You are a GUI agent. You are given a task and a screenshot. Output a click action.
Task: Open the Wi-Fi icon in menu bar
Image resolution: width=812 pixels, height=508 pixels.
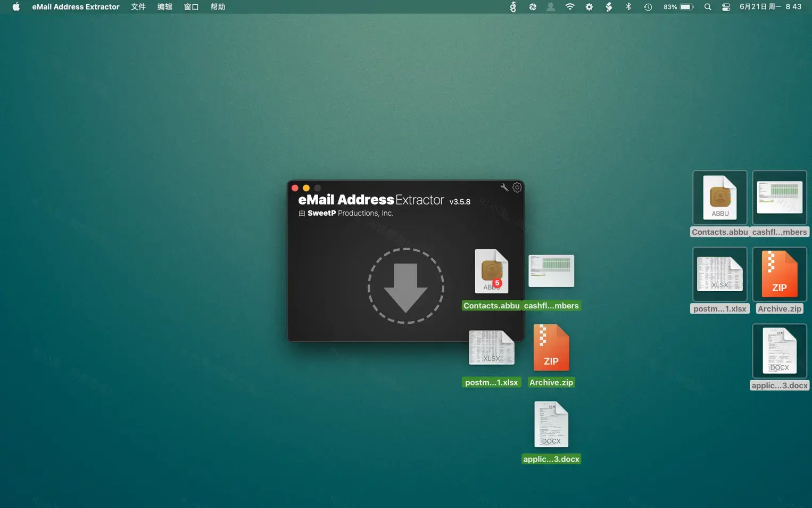[569, 7]
